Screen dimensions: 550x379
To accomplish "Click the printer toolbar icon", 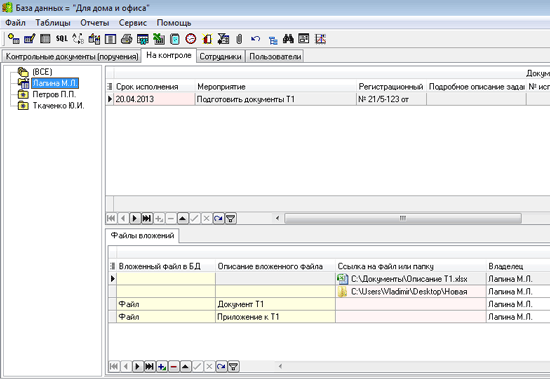I will click(x=127, y=39).
